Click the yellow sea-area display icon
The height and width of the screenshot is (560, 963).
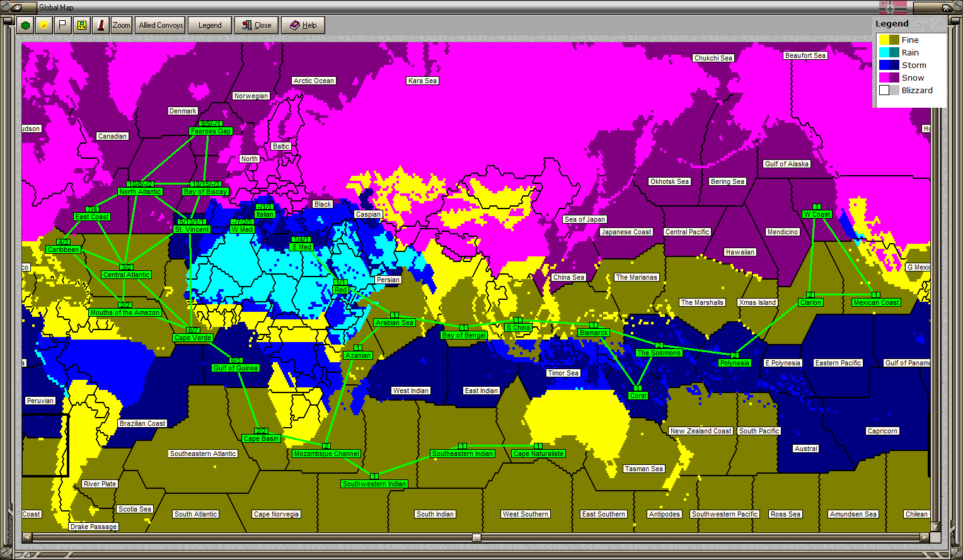pos(81,25)
